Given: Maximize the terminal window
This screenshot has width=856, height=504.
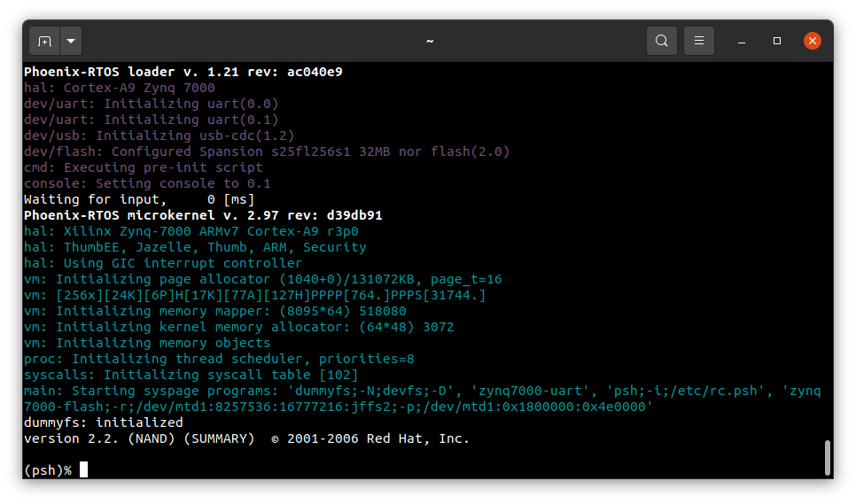Looking at the screenshot, I should tap(777, 41).
